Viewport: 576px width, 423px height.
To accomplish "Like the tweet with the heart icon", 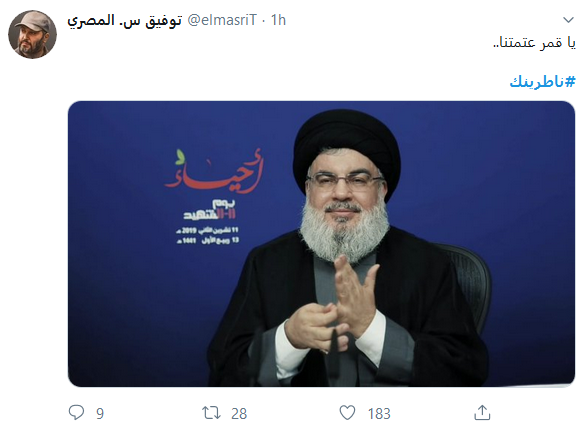I will coord(347,413).
